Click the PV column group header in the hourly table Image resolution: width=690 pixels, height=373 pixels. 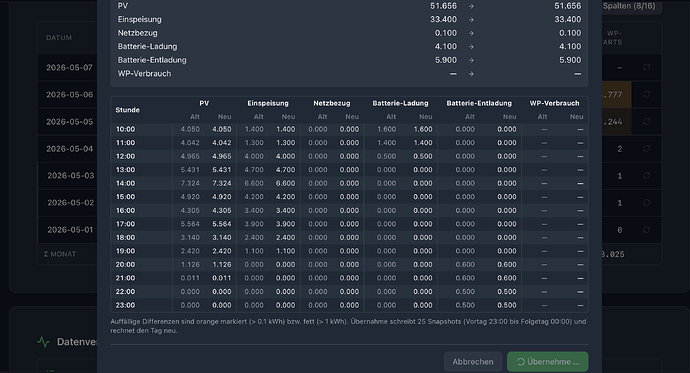click(x=204, y=103)
